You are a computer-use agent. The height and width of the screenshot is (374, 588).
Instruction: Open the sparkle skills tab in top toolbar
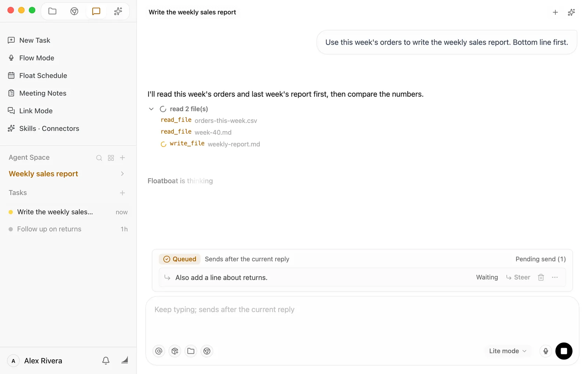118,11
